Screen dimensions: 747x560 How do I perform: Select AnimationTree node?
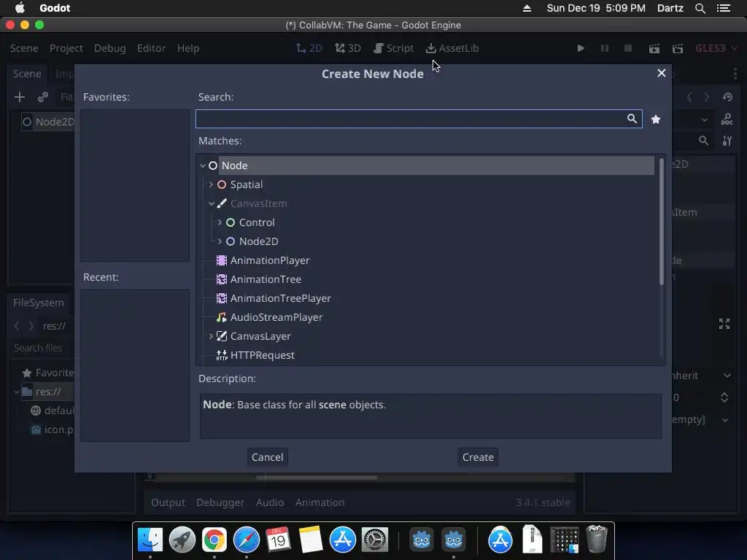point(266,279)
